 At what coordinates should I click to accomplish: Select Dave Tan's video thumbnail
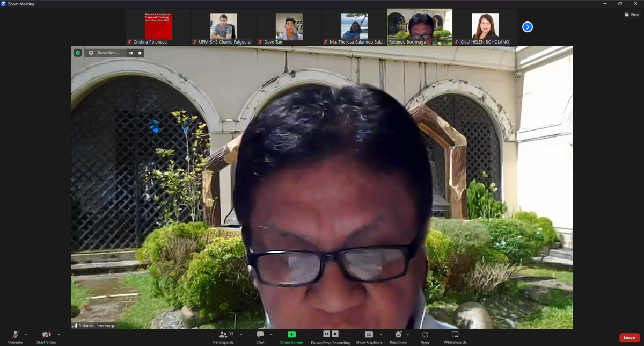[x=289, y=27]
